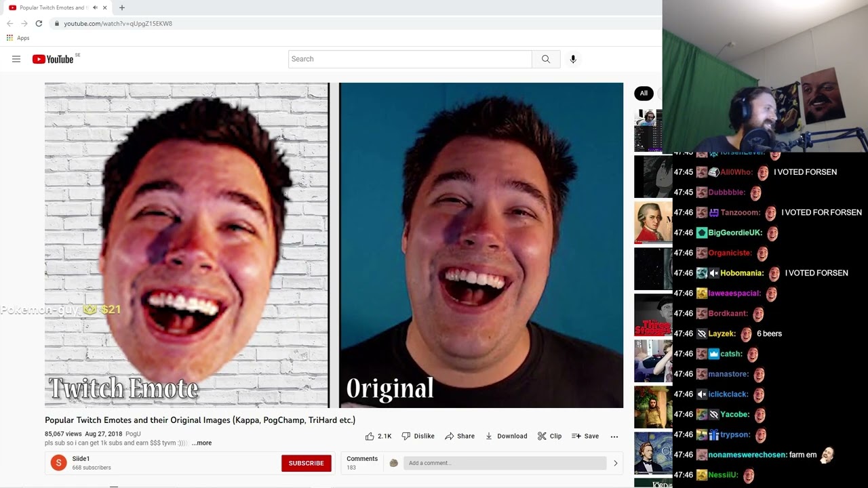Click the Download button
This screenshot has width=868, height=488.
coord(506,436)
